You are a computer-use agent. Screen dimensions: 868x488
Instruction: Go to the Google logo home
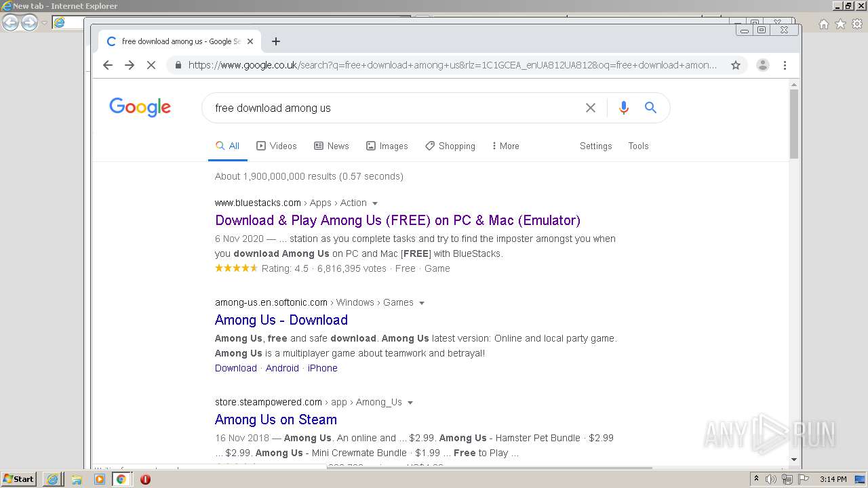(140, 107)
